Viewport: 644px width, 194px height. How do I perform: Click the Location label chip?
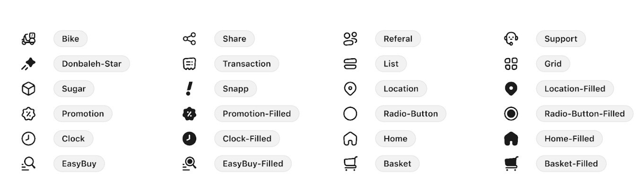pos(401,88)
